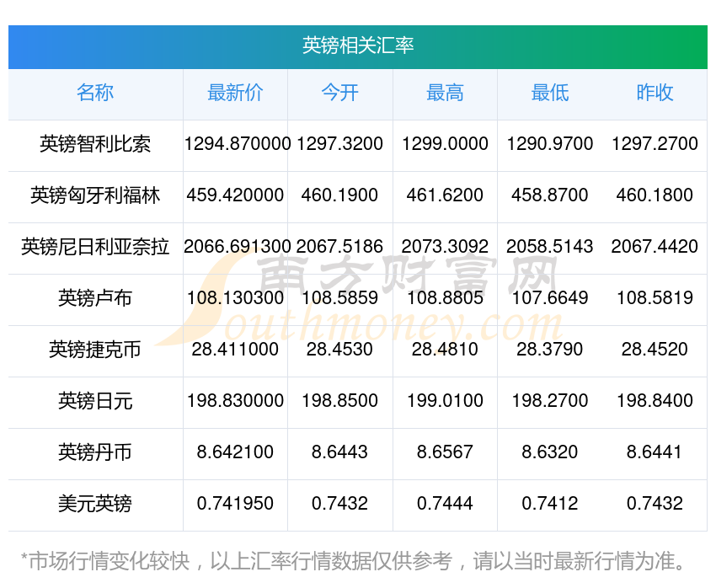
Task: Click the 美元英镑 row name
Action: click(95, 504)
